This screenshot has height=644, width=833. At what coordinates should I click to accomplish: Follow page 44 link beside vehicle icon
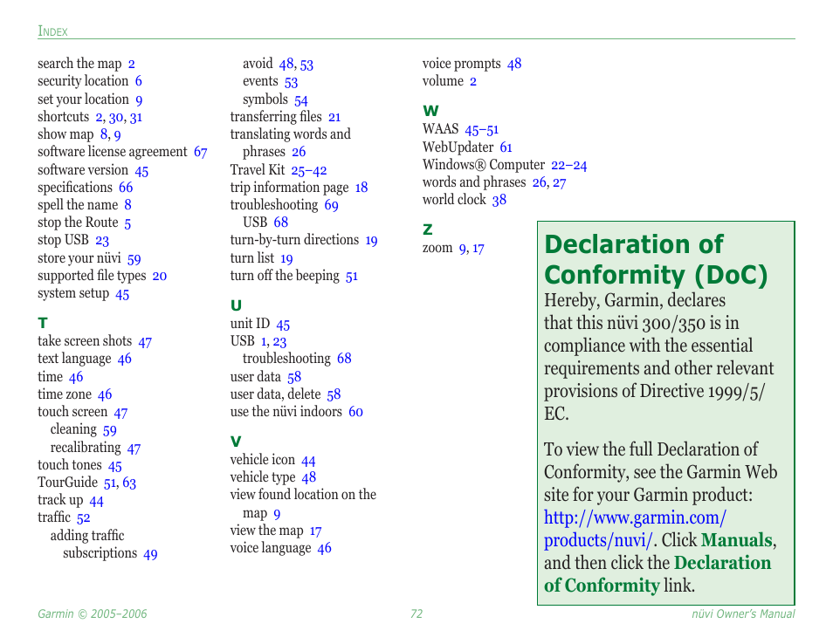(x=308, y=460)
